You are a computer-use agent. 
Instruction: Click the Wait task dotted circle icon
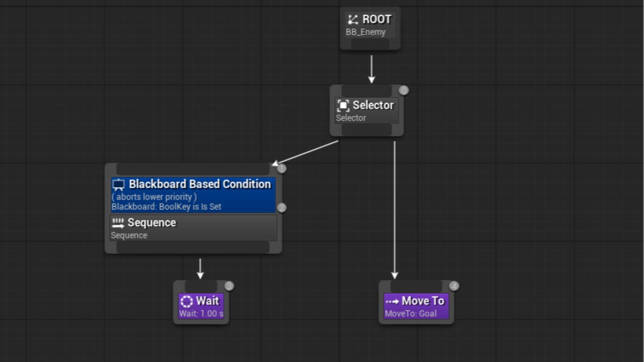pyautogui.click(x=187, y=301)
